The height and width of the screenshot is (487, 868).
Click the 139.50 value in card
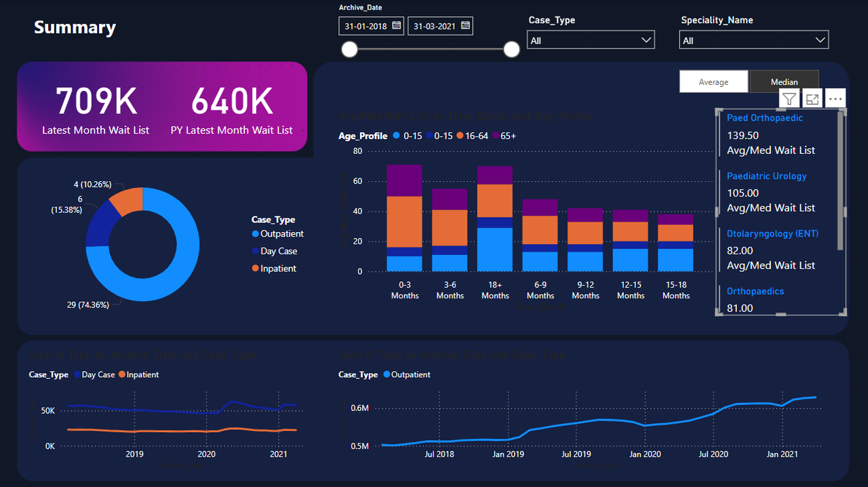[743, 136]
